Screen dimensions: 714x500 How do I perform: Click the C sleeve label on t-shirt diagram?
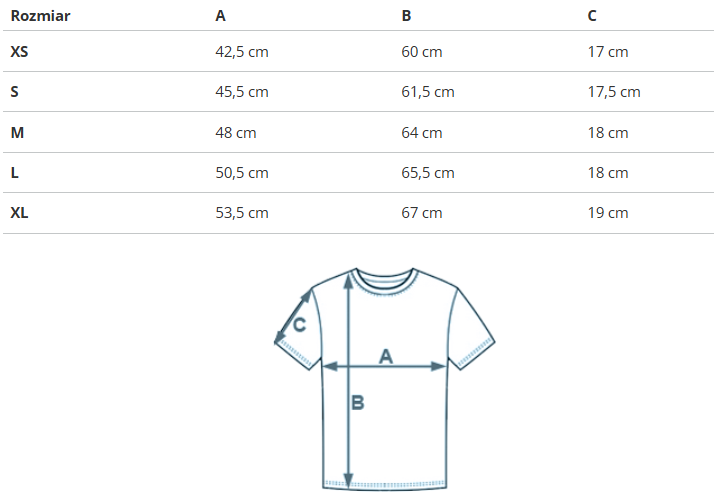point(298,325)
